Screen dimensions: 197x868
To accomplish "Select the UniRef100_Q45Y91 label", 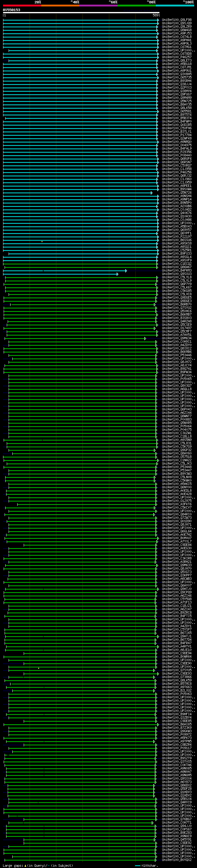I will [176, 839].
